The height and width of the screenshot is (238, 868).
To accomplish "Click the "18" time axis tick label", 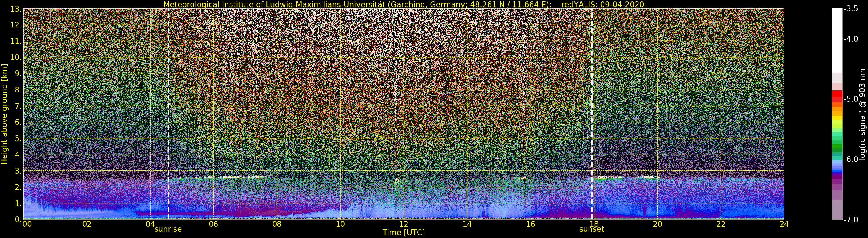I will coord(594,224).
